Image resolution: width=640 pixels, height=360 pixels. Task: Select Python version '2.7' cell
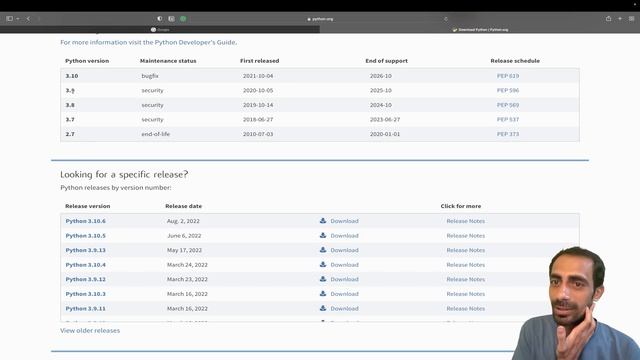point(70,134)
